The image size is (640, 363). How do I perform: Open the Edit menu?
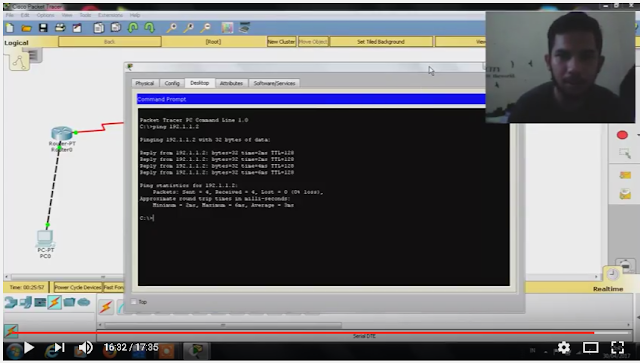[x=25, y=15]
